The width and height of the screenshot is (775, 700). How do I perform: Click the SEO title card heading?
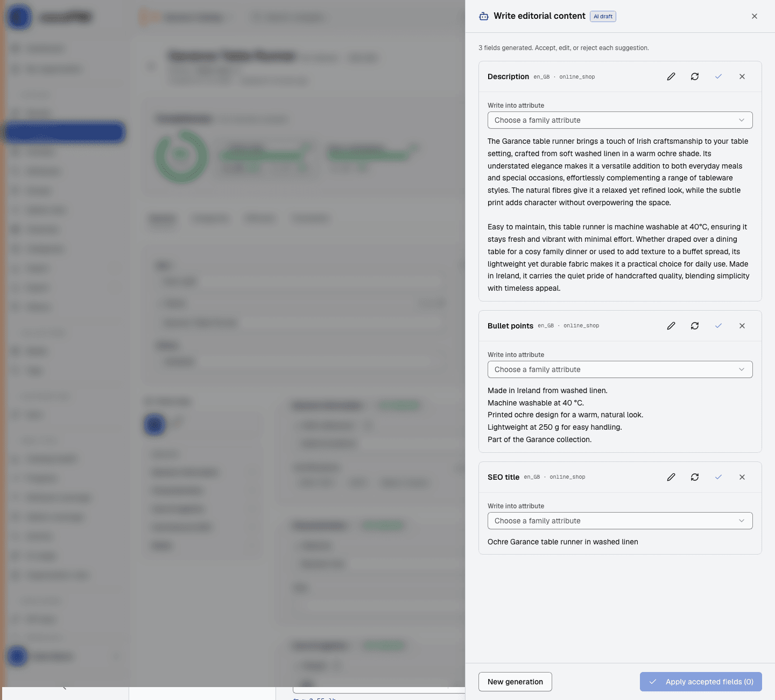(503, 477)
